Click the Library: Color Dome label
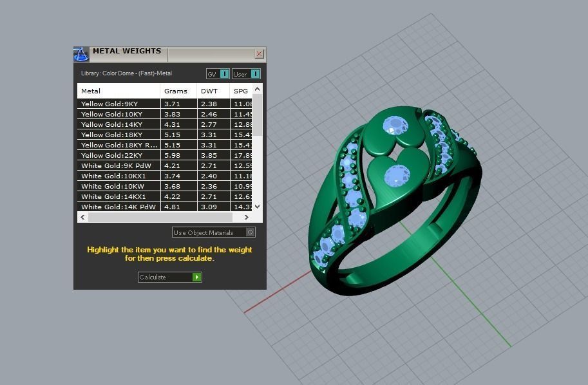This screenshot has height=385, width=588. click(x=126, y=73)
